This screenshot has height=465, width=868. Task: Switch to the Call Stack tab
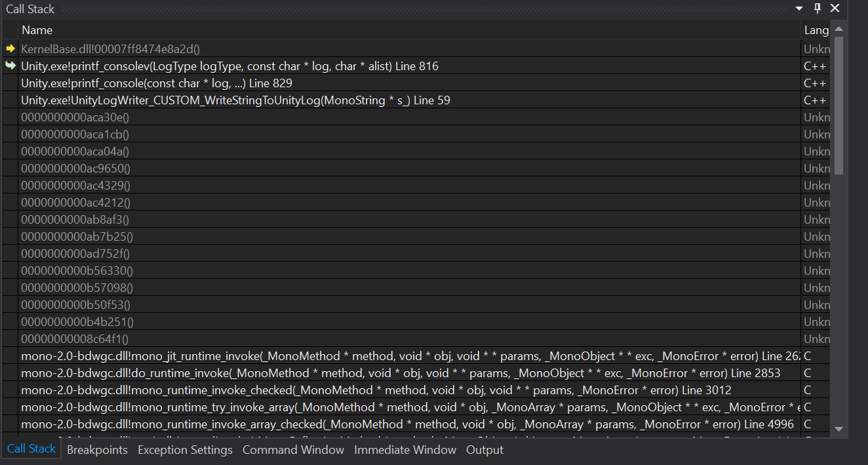click(x=31, y=449)
